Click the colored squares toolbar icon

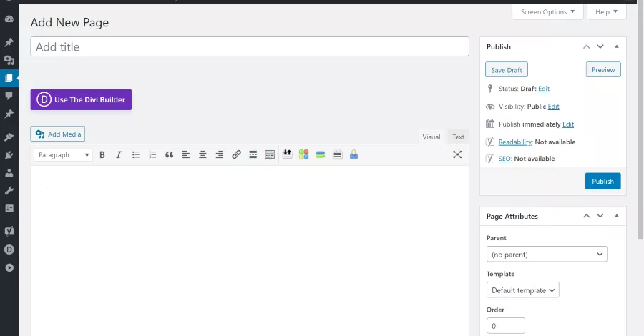pyautogui.click(x=304, y=154)
